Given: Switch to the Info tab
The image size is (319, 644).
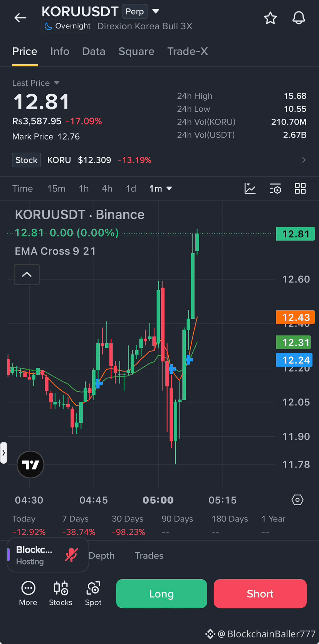Looking at the screenshot, I should [x=60, y=51].
